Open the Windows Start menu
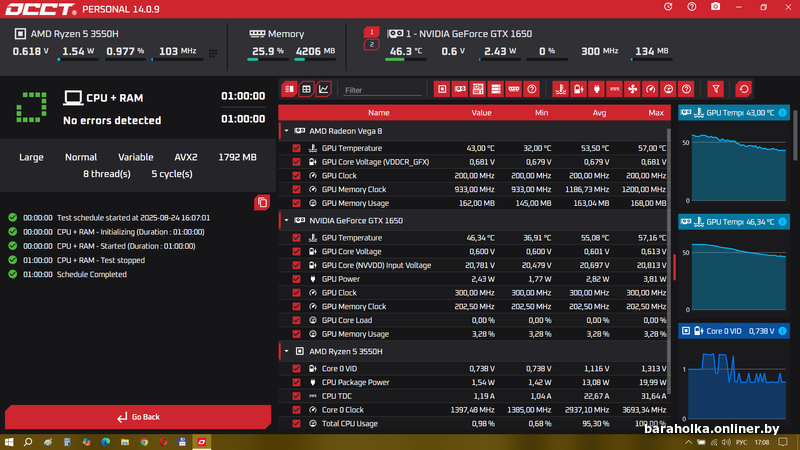Viewport: 800px width, 450px height. tap(9, 442)
